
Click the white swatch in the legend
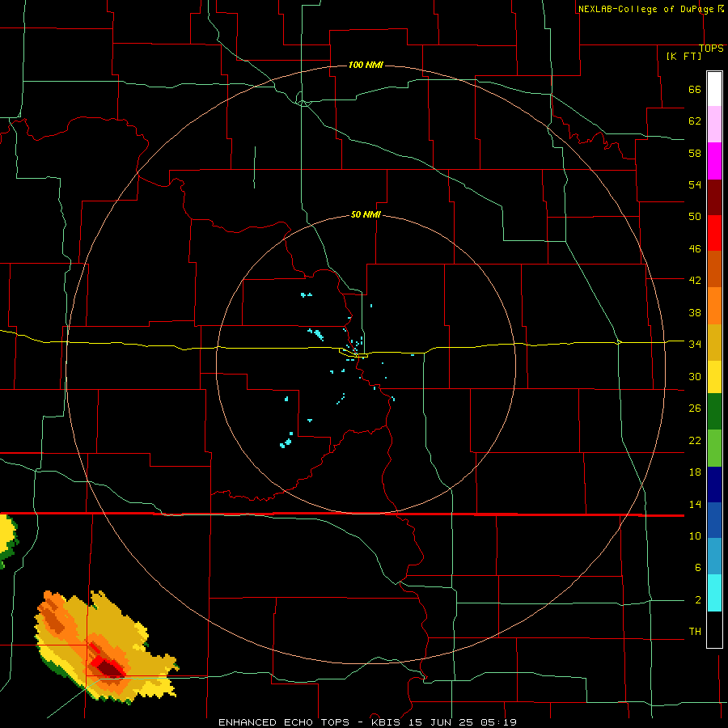pos(714,89)
